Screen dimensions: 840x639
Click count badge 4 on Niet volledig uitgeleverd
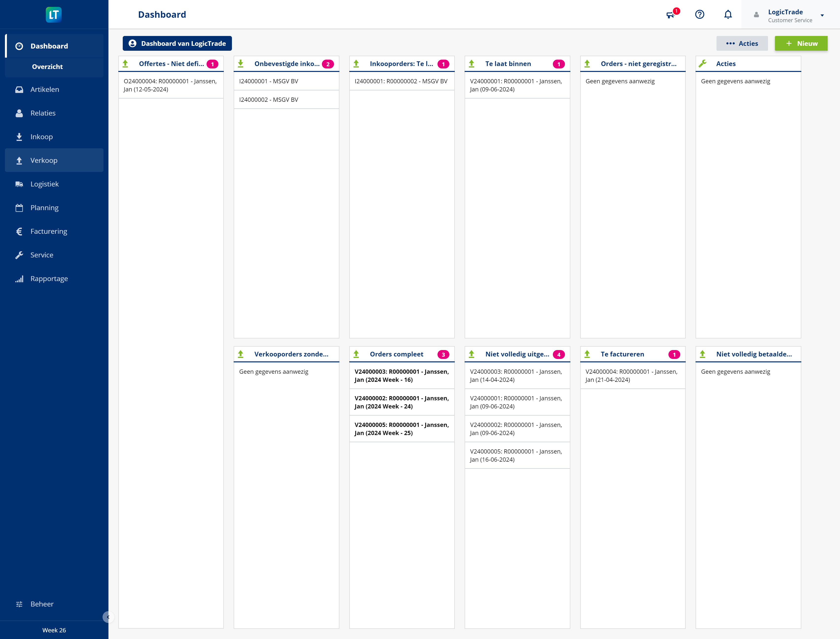[x=559, y=354]
